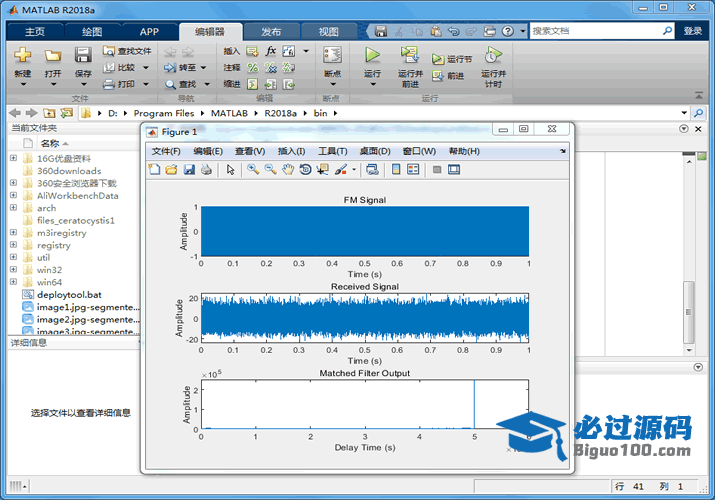Select the Edit Plot arrow tool
715x500 pixels.
(230, 170)
